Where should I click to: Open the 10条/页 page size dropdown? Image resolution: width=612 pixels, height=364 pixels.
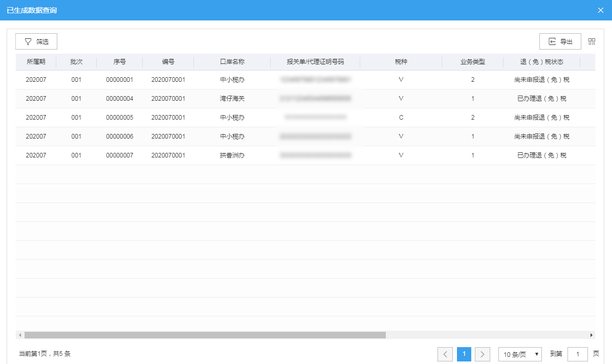pos(520,354)
